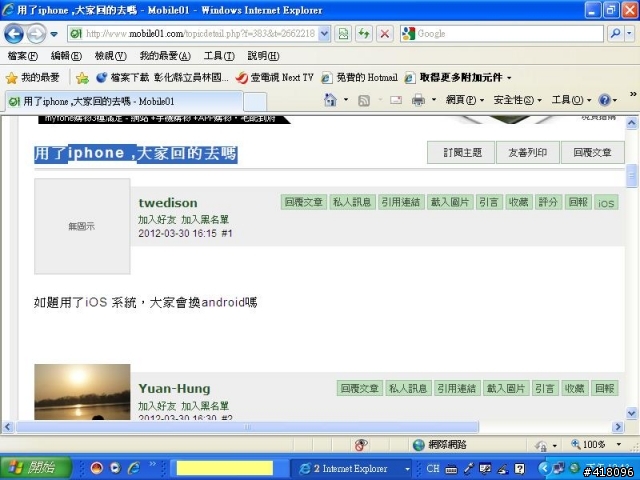Open the 工具(T) menu in menu bar
The height and width of the screenshot is (480, 640).
coord(219,56)
